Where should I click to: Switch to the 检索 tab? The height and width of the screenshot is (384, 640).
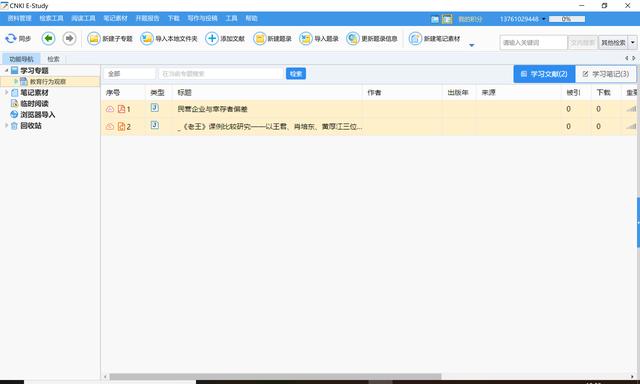click(53, 59)
